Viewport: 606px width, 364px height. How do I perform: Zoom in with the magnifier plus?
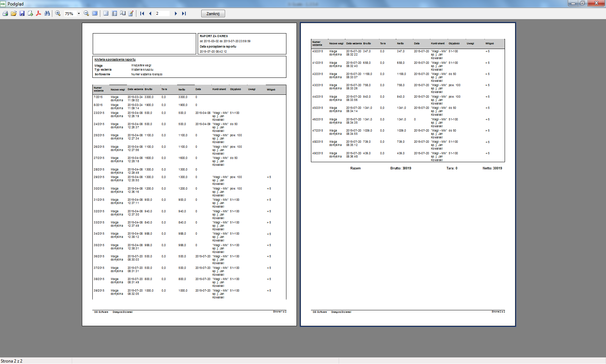(58, 13)
